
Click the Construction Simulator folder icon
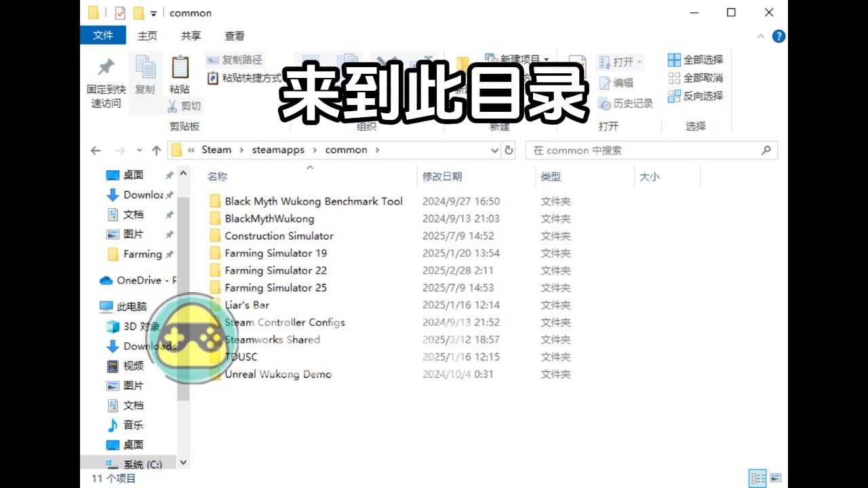click(215, 236)
